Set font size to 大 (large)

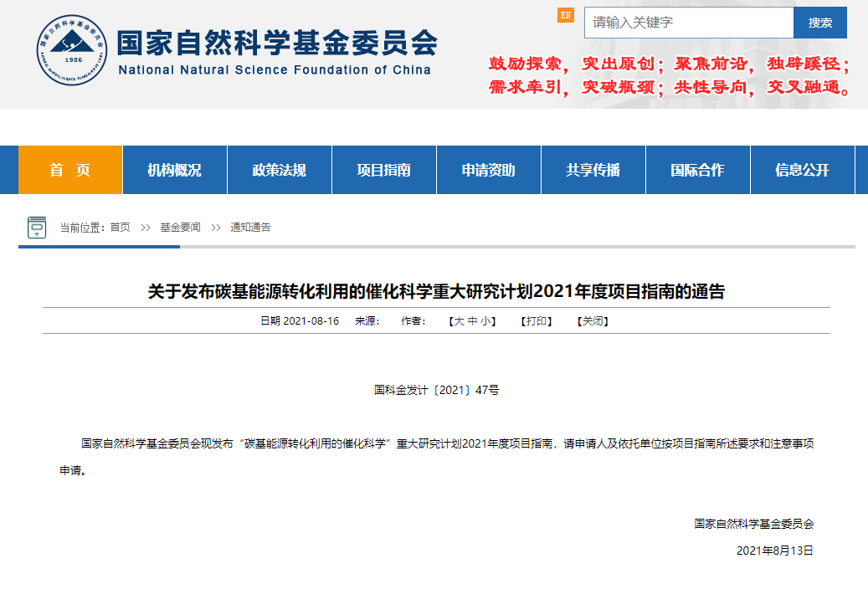[459, 321]
